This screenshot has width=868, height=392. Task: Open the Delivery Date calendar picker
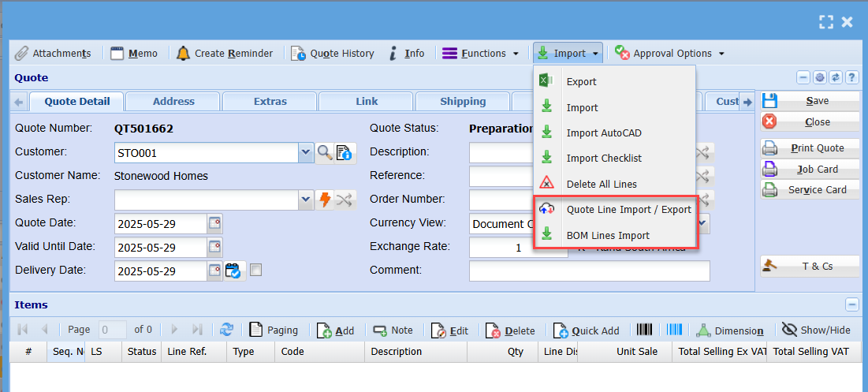point(214,271)
